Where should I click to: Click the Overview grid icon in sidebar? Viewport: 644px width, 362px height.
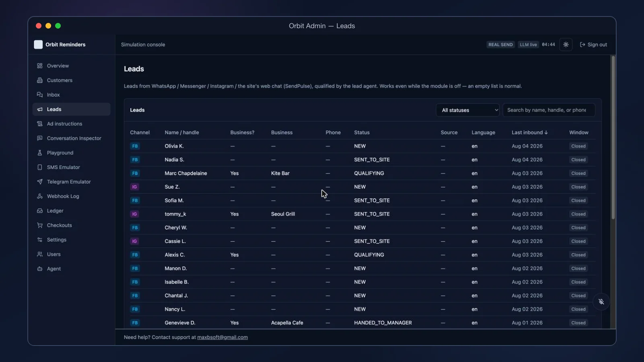pos(40,66)
